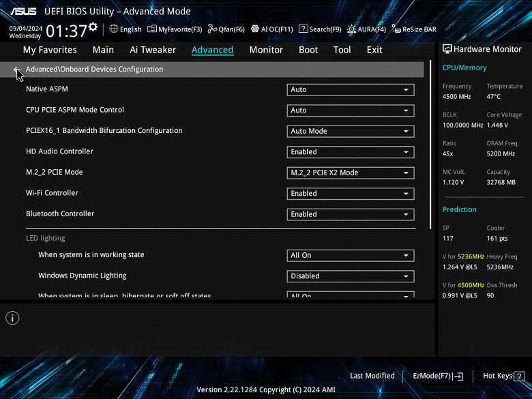Select the Wi-Fi Controller label
The height and width of the screenshot is (399, 532).
tap(52, 193)
